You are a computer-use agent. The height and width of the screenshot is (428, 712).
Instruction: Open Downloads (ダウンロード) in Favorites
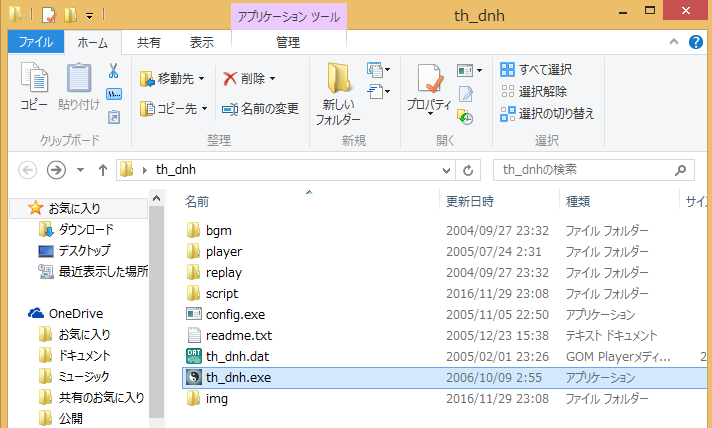tap(76, 229)
